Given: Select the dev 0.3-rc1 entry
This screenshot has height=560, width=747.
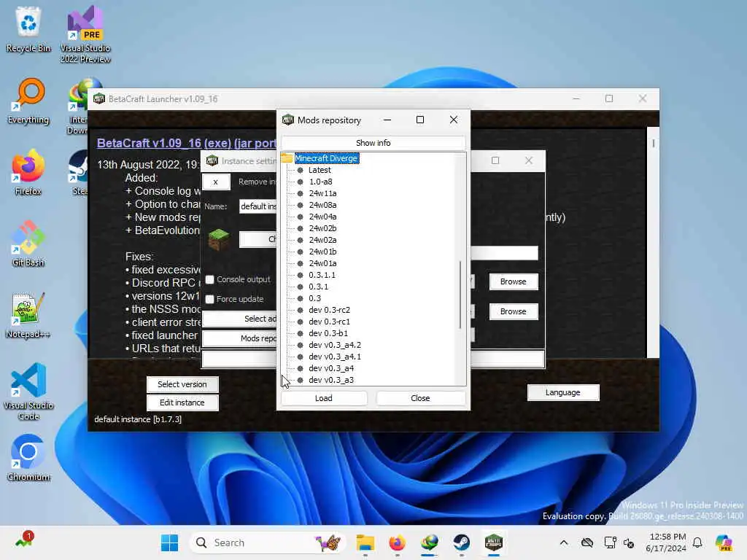Looking at the screenshot, I should (329, 322).
